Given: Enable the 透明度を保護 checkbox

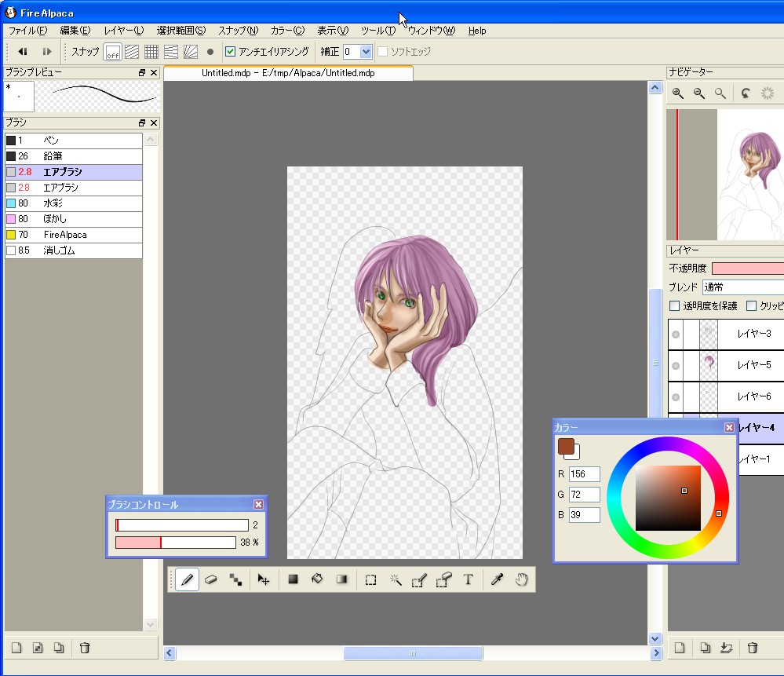Looking at the screenshot, I should [674, 305].
